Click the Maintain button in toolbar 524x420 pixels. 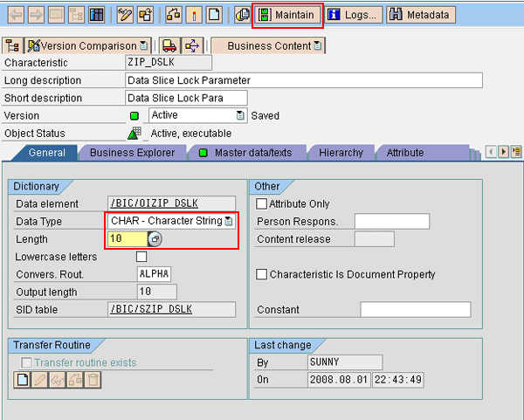pos(286,15)
